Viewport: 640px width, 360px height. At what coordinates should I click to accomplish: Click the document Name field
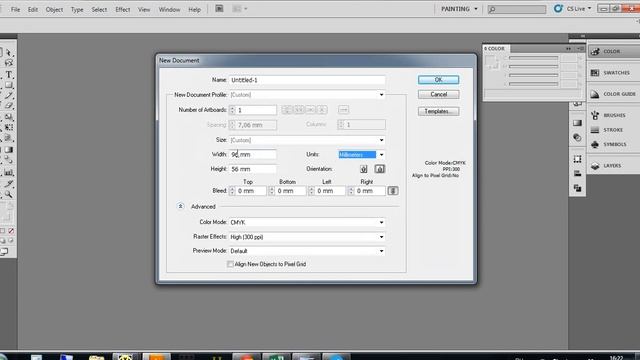[307, 80]
